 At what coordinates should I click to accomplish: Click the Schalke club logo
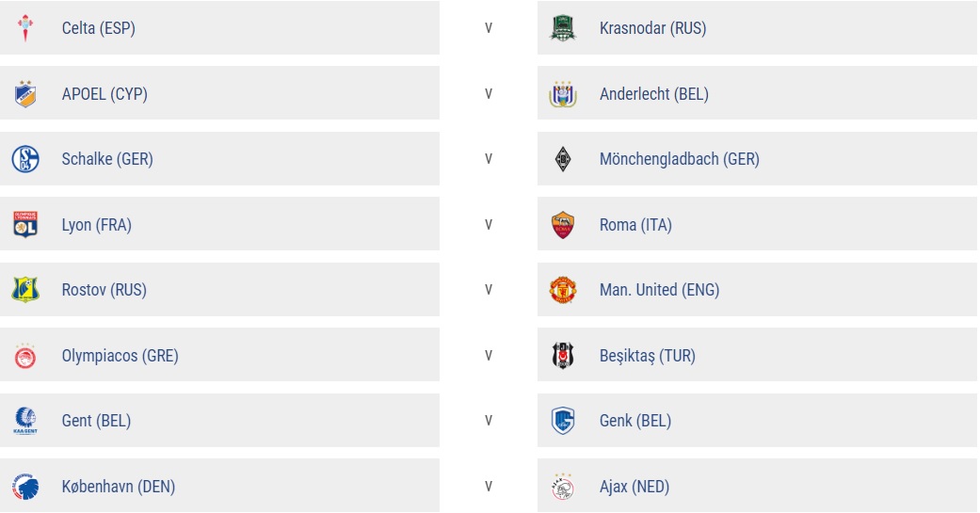[25, 159]
